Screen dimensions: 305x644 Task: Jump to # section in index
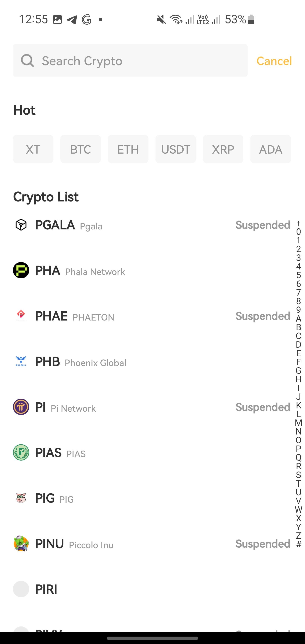click(298, 544)
